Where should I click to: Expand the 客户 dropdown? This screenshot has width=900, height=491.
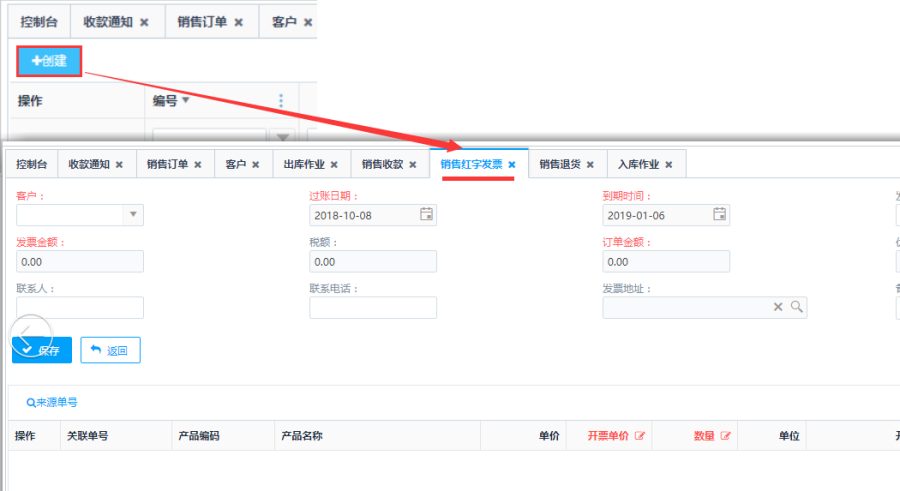(133, 214)
